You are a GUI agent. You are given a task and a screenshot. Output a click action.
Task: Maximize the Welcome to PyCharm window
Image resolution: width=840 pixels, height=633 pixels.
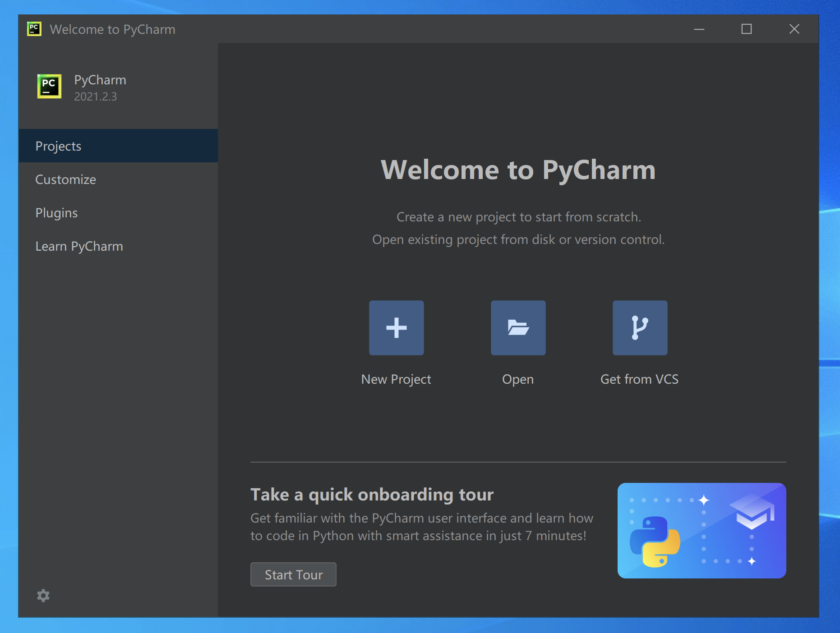click(x=747, y=29)
